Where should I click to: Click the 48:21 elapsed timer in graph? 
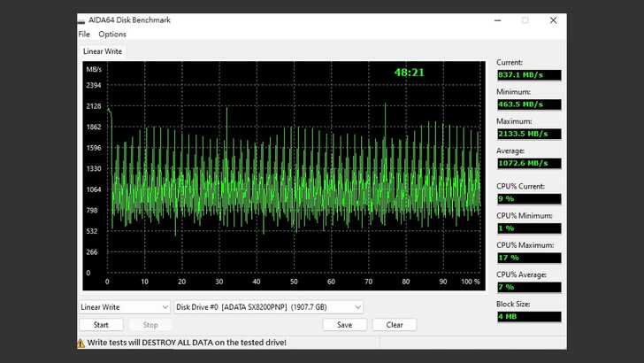pos(410,73)
